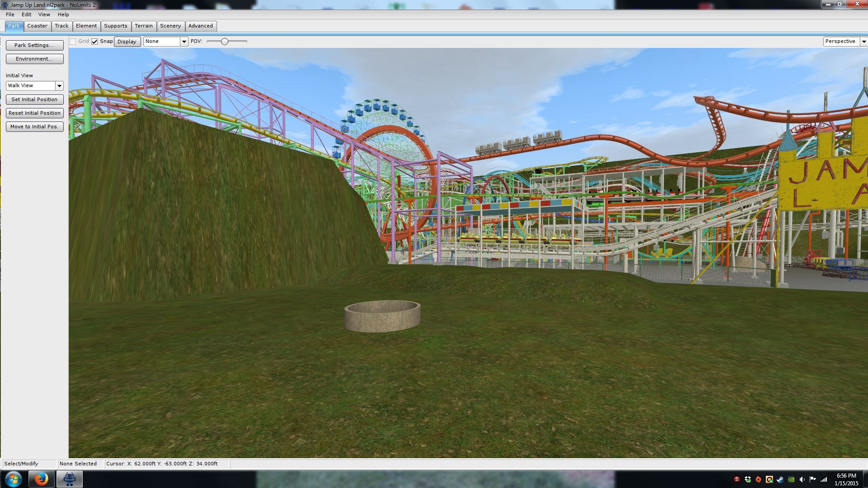Click the Action Center flag icon
This screenshot has height=488, width=868.
[x=812, y=479]
